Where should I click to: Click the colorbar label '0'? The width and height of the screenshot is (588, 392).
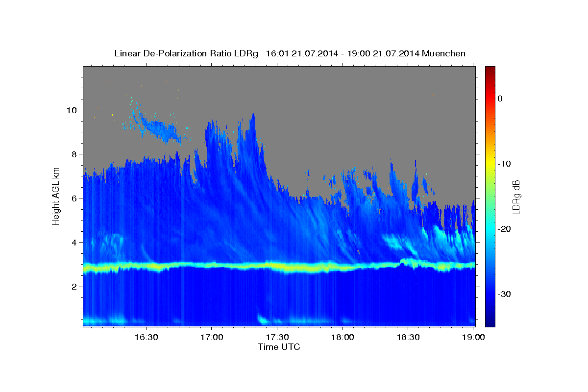500,98
